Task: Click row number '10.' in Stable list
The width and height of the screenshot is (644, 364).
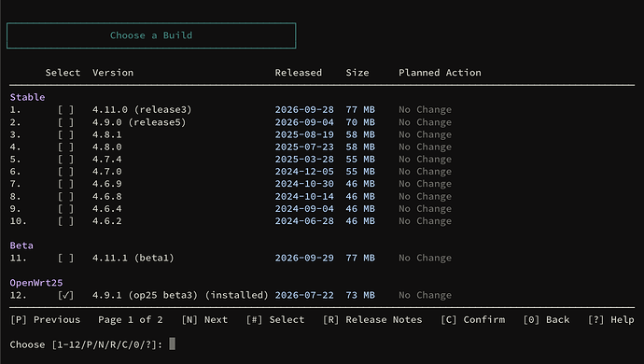Action: pyautogui.click(x=19, y=221)
